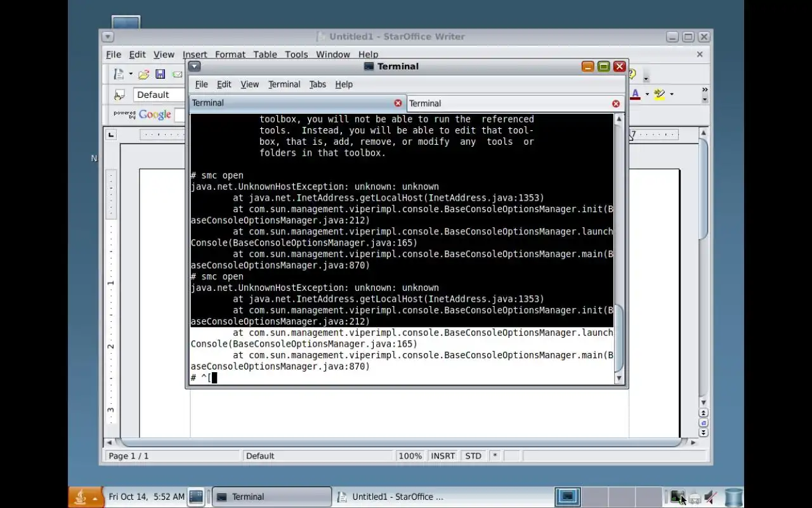Open the Terminal File menu
Image resolution: width=812 pixels, height=508 pixels.
tap(201, 84)
